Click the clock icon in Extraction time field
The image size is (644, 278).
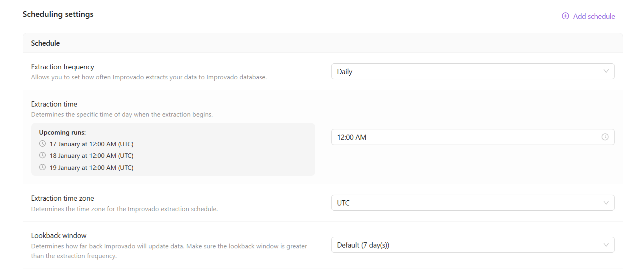[605, 137]
